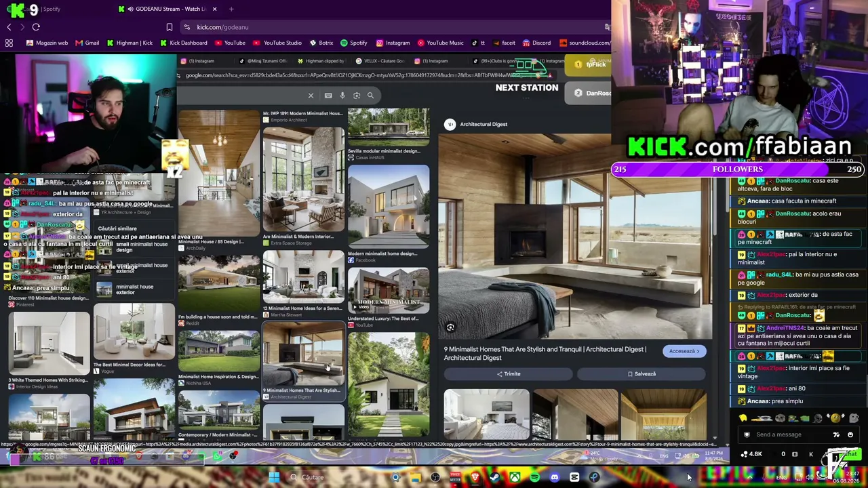Select the '9 Minimalist Homes That Are Stylish' result thumbnail
This screenshot has width=868, height=488.
(x=303, y=354)
